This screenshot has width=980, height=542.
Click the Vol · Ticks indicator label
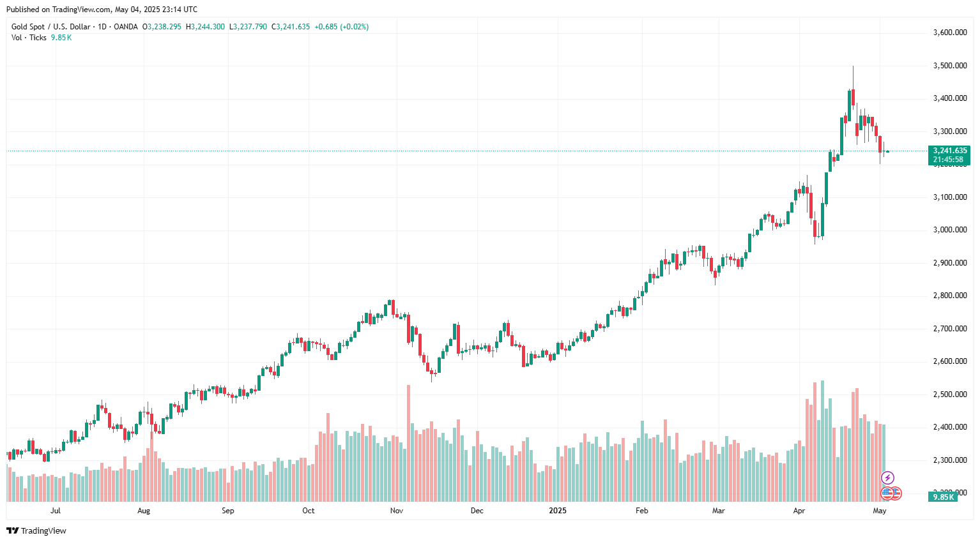[x=29, y=38]
